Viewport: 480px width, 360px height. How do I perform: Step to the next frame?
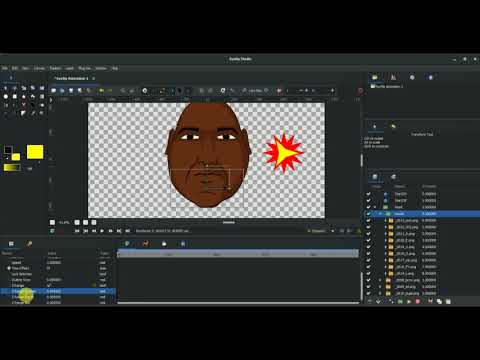pyautogui.click(x=111, y=231)
